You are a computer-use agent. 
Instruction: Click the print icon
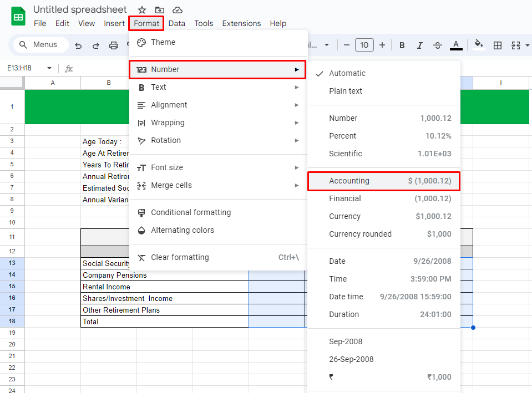[x=114, y=45]
